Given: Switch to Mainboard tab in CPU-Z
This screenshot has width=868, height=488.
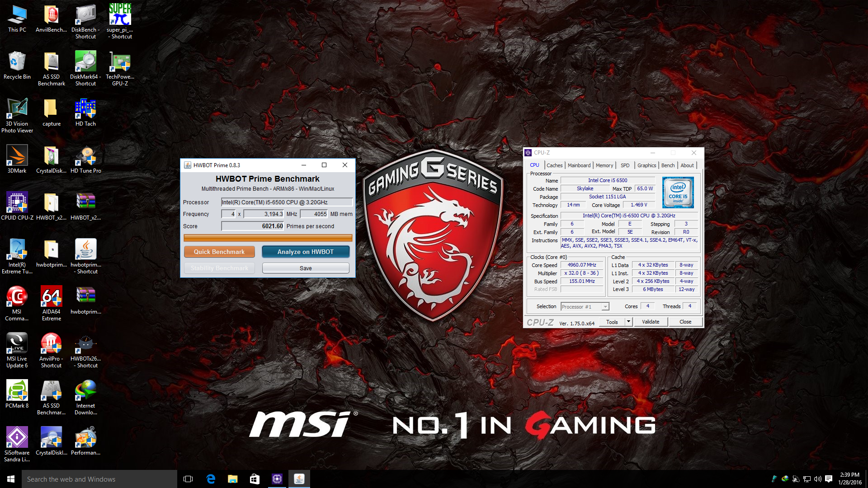Looking at the screenshot, I should [579, 165].
